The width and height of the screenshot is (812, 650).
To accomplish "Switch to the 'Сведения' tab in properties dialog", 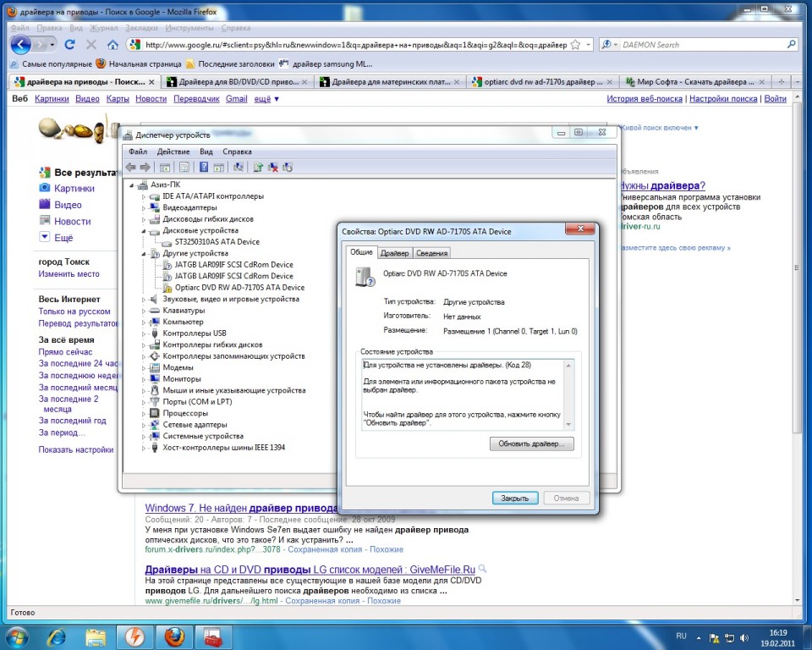I will click(432, 253).
